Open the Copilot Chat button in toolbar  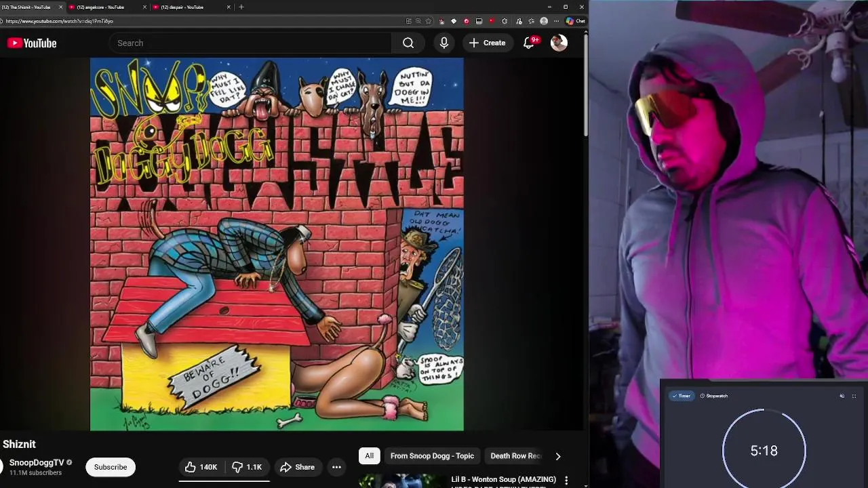576,21
